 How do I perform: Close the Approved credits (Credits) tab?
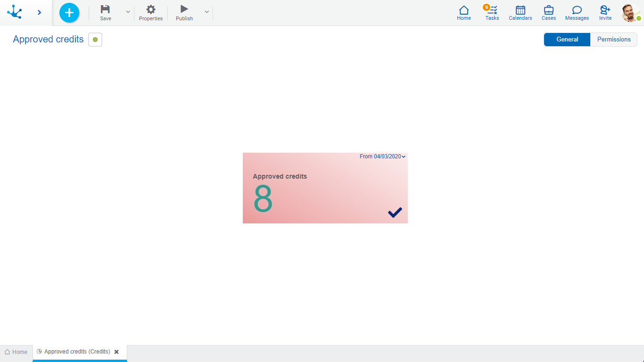click(x=116, y=352)
